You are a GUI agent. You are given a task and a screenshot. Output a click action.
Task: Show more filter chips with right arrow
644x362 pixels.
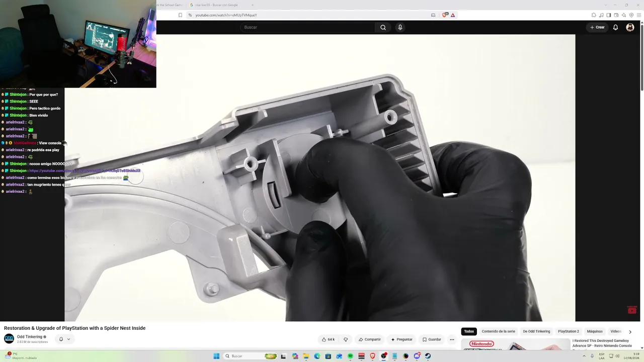click(630, 332)
